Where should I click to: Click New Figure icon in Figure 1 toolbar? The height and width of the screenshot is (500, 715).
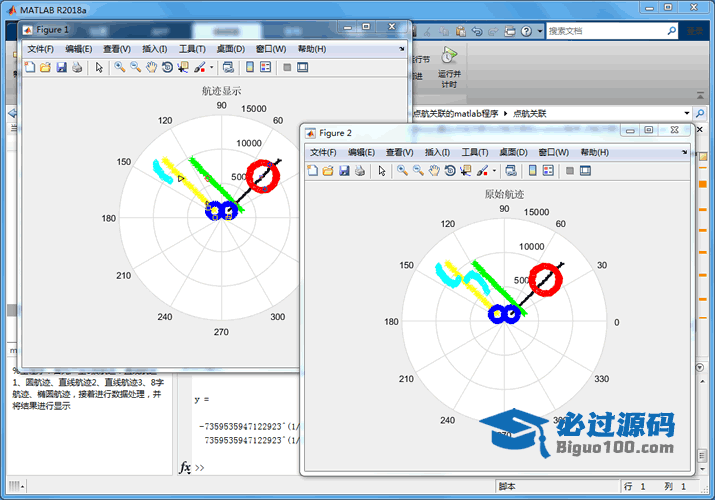click(30, 67)
